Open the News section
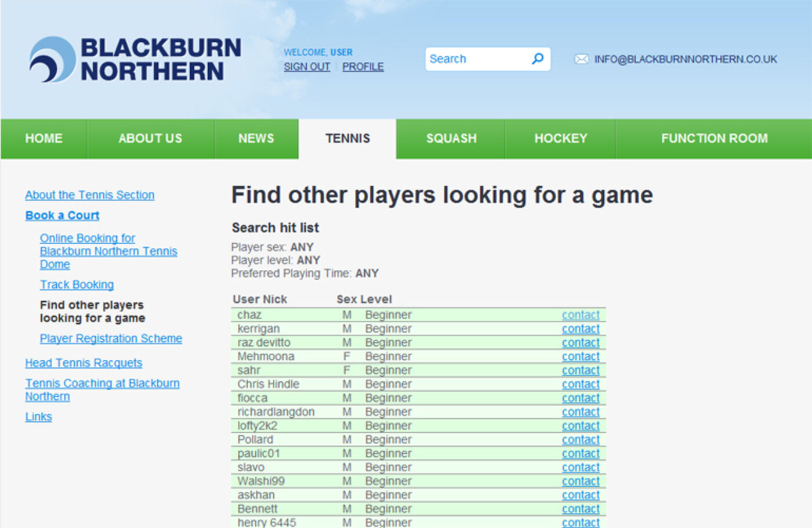The image size is (812, 528). [256, 139]
